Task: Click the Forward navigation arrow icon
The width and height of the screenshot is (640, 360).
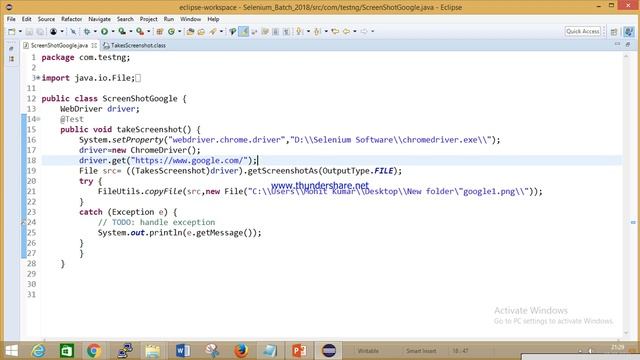Action: (x=364, y=31)
